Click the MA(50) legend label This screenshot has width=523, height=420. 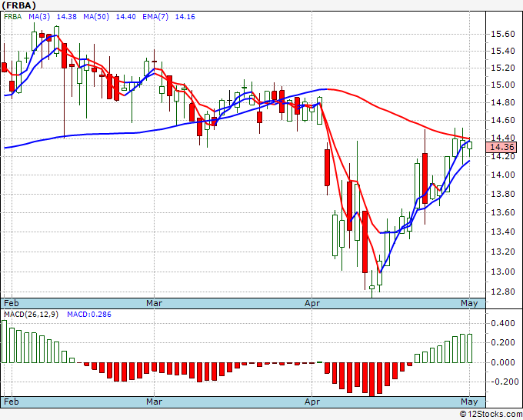pyautogui.click(x=96, y=17)
